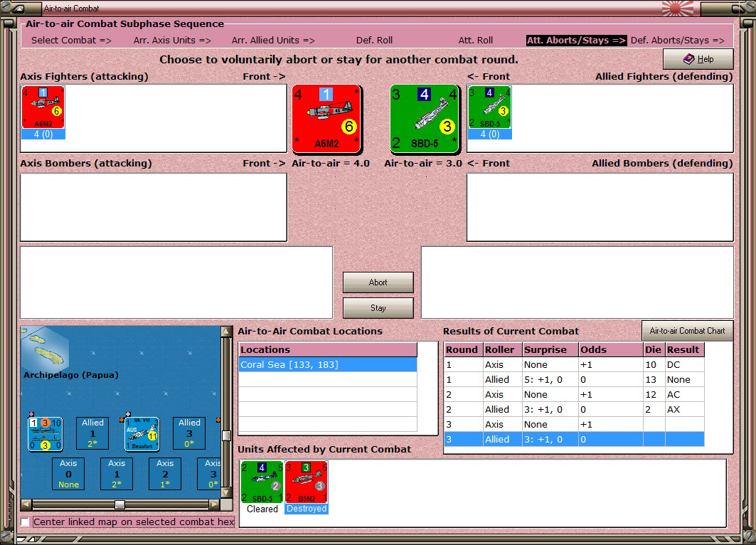Click the Round column header in results
756x545 pixels.
[463, 349]
